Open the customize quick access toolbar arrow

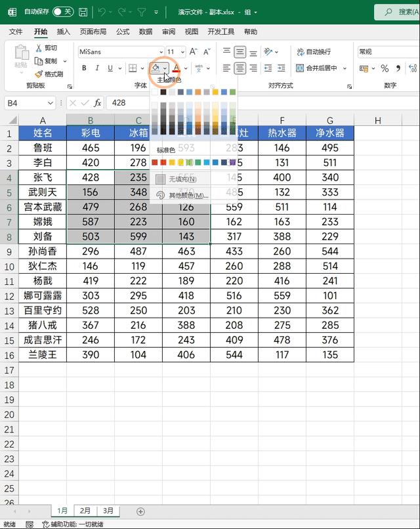tap(156, 12)
